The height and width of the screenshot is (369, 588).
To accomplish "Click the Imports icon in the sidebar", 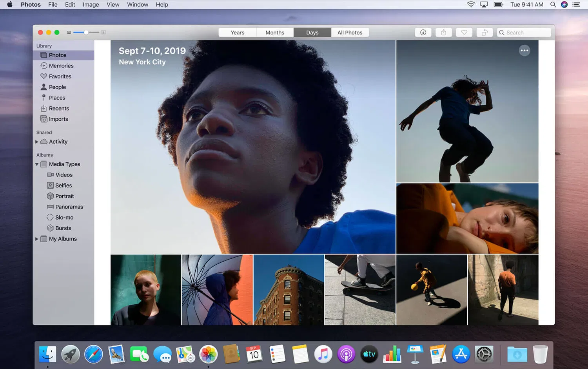I will point(44,119).
